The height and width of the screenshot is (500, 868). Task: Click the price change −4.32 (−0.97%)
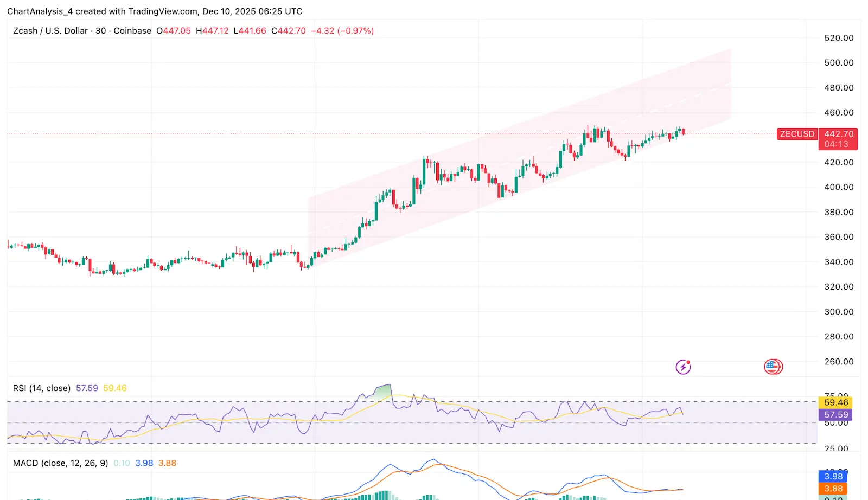point(342,31)
